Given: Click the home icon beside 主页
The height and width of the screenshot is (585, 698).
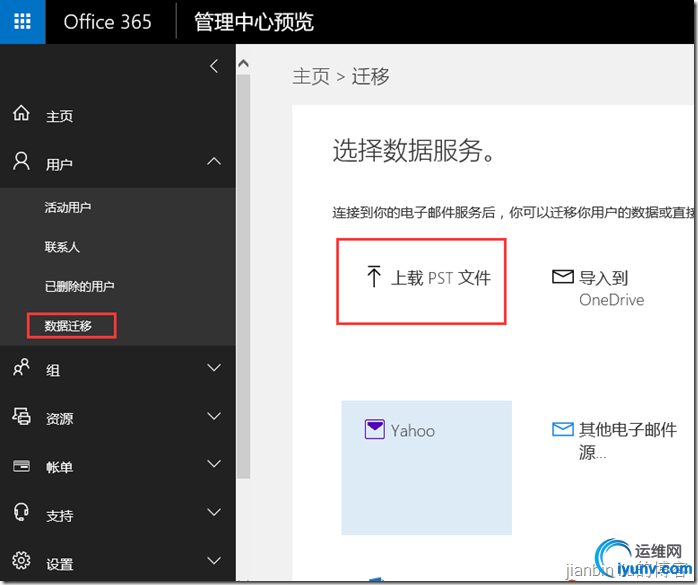Looking at the screenshot, I should (x=21, y=113).
